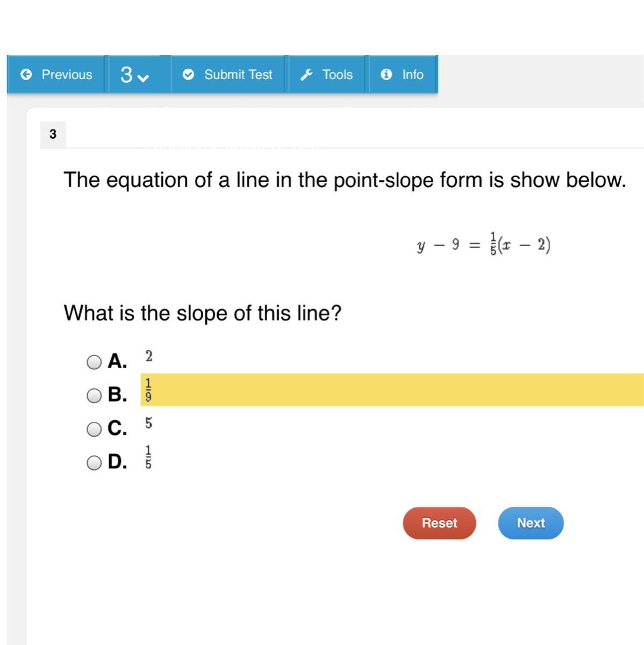Click the Submit Test label
The image size is (644, 645).
[238, 75]
